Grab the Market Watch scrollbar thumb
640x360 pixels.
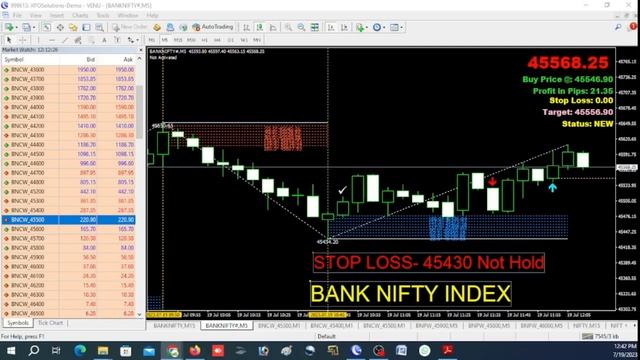click(140, 111)
